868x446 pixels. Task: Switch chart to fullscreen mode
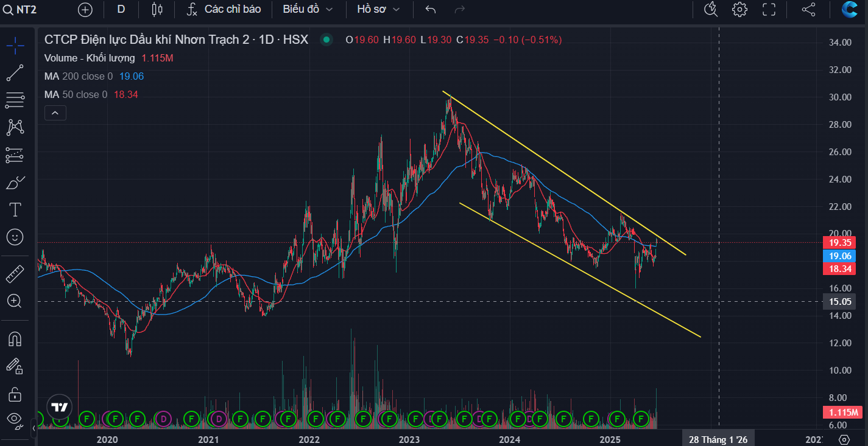[x=769, y=9]
